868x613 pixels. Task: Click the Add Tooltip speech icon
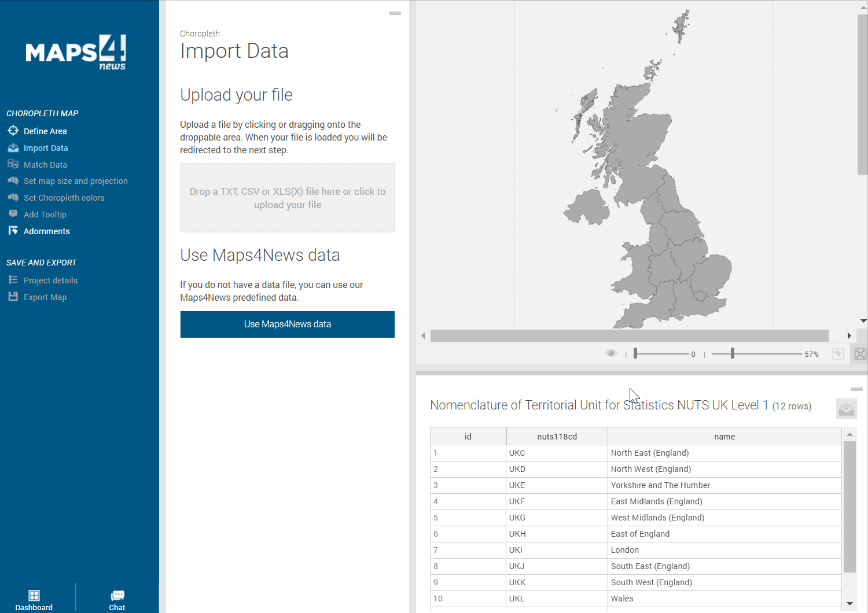[x=13, y=214]
